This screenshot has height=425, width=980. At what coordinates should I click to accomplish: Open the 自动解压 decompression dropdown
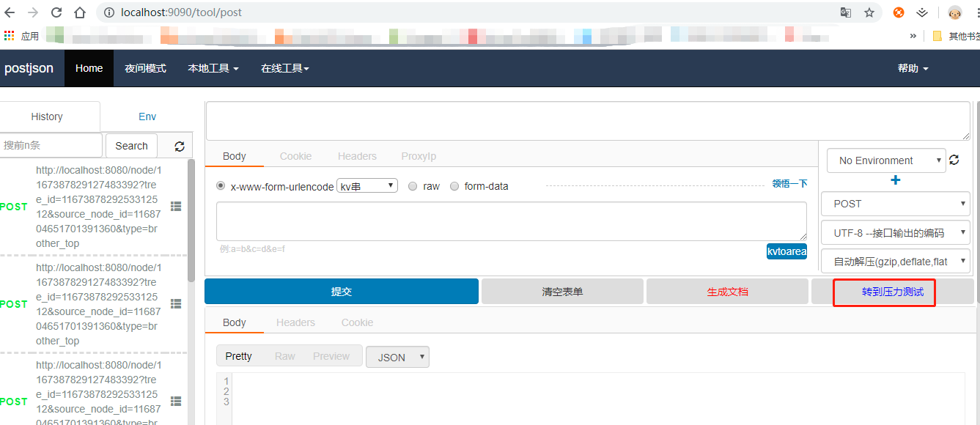coord(896,262)
